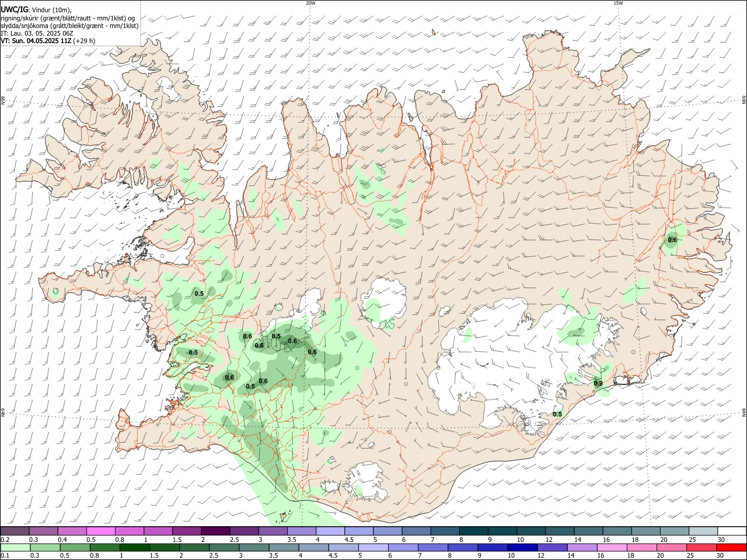Image resolution: width=747 pixels, height=560 pixels.
Task: Click the 0.9 precipitation value on the map
Action: pyautogui.click(x=598, y=383)
